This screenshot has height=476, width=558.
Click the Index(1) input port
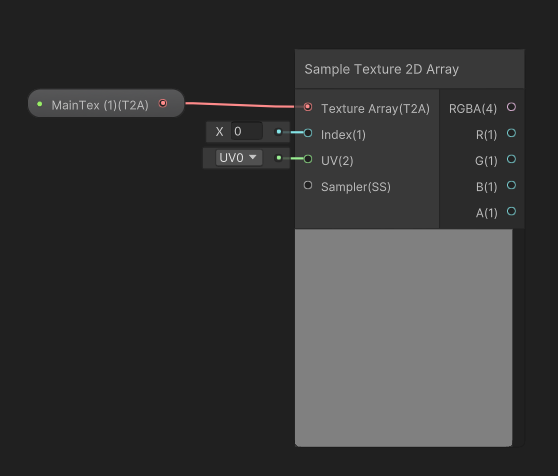pos(308,133)
